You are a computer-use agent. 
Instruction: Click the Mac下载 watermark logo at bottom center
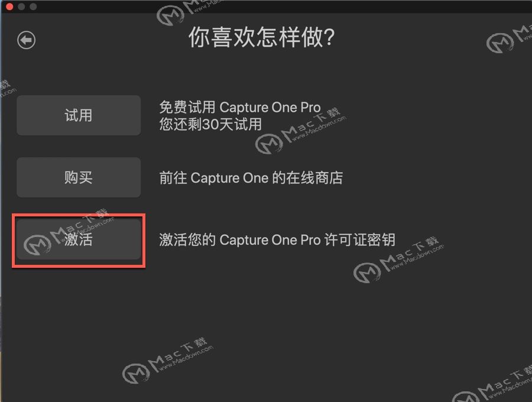(x=168, y=361)
